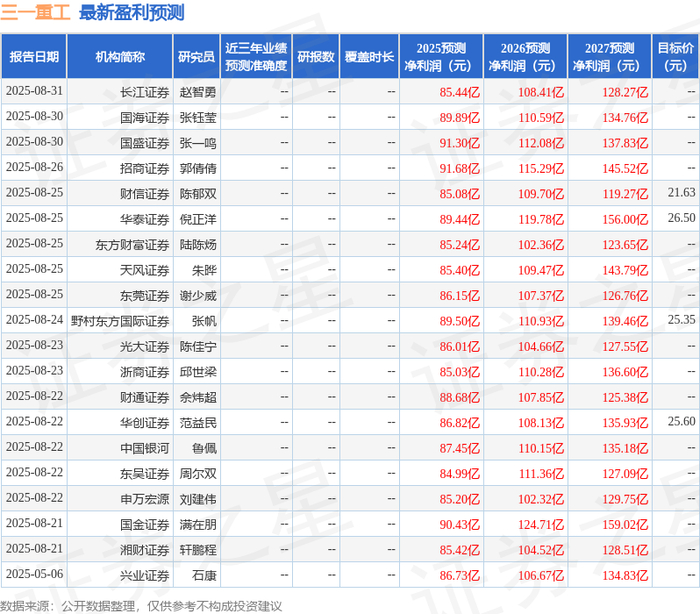Click the 目标价 column header

[x=676, y=57]
